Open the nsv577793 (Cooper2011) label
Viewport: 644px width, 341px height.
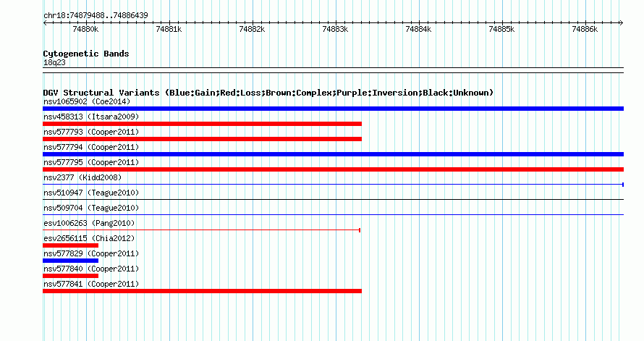click(91, 132)
